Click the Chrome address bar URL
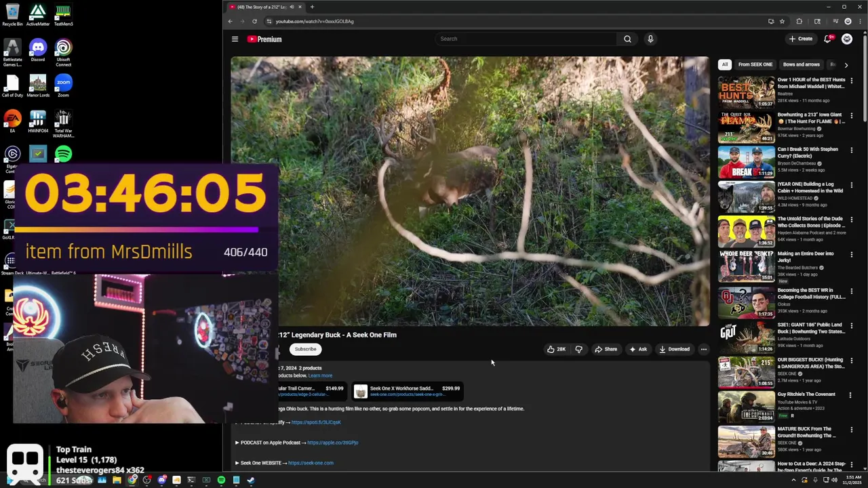 pyautogui.click(x=315, y=21)
